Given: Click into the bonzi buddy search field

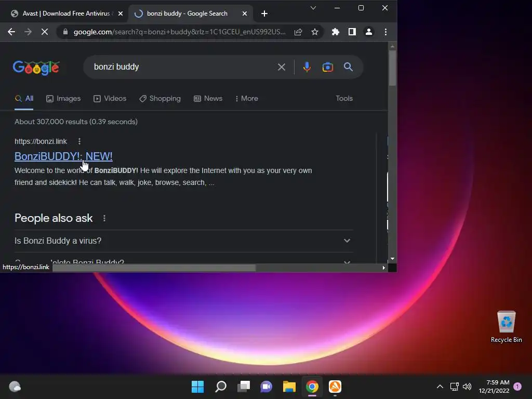Looking at the screenshot, I should 183,67.
